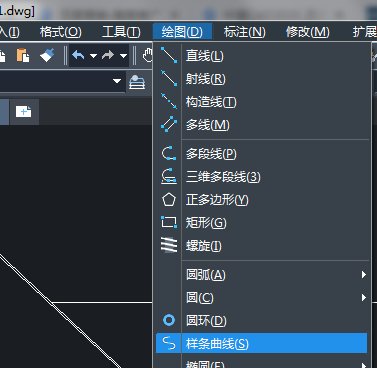Click the redo arrow icon
Image resolution: width=377 pixels, height=368 pixels.
(108, 55)
